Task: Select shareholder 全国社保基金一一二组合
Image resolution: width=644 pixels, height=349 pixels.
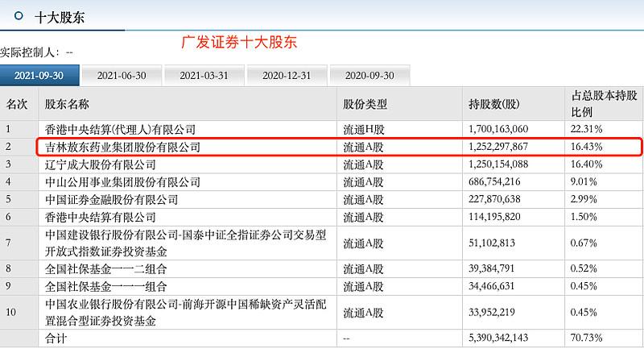Action: (106, 269)
